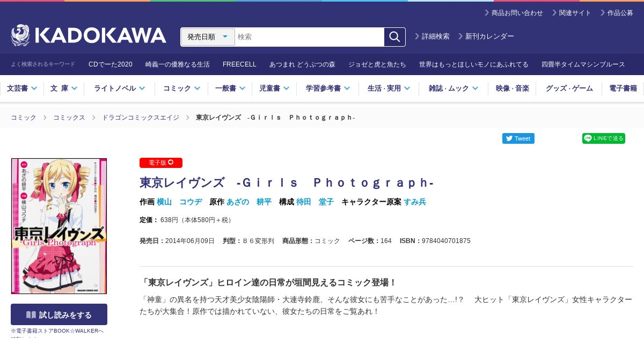Screen dimensions: 644x338
Task: Share with LINEで送る button
Action: click(x=603, y=138)
